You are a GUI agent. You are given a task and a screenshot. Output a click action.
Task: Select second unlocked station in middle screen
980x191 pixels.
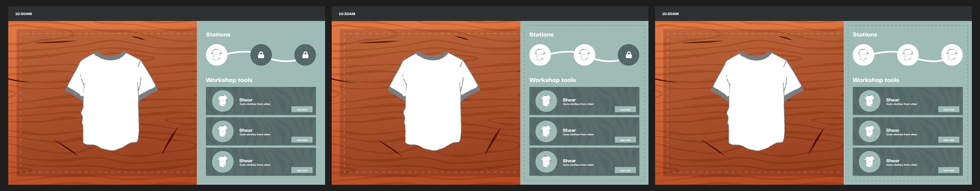coord(584,55)
